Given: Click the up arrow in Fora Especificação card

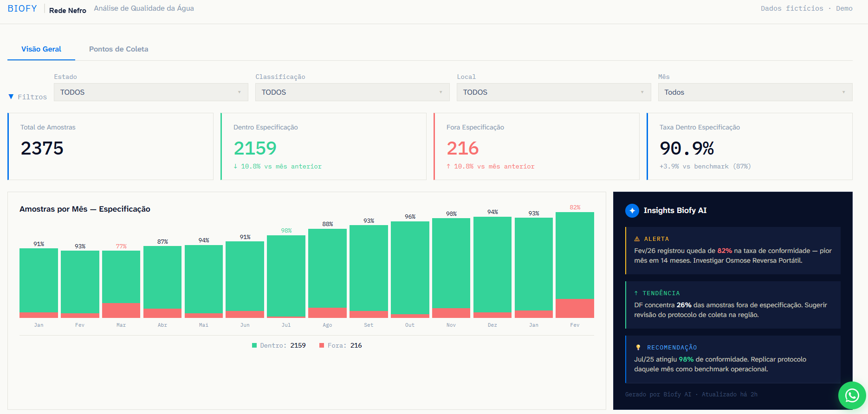Looking at the screenshot, I should (x=448, y=166).
